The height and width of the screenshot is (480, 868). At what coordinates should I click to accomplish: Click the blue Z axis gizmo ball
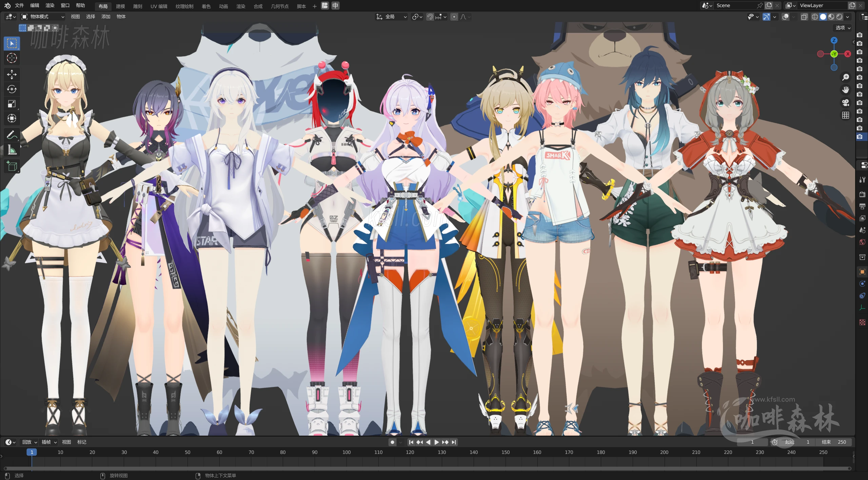[x=834, y=40]
